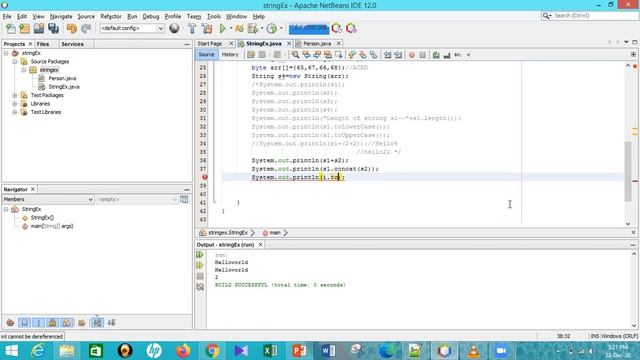640x360 pixels.
Task: Click the New File toolbar icon
Action: (11, 29)
